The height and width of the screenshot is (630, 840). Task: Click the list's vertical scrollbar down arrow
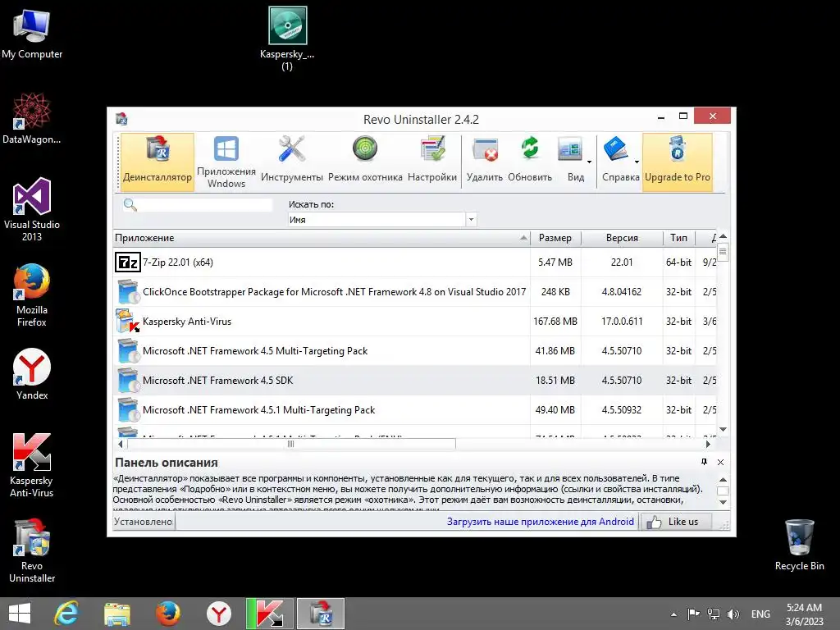click(723, 429)
